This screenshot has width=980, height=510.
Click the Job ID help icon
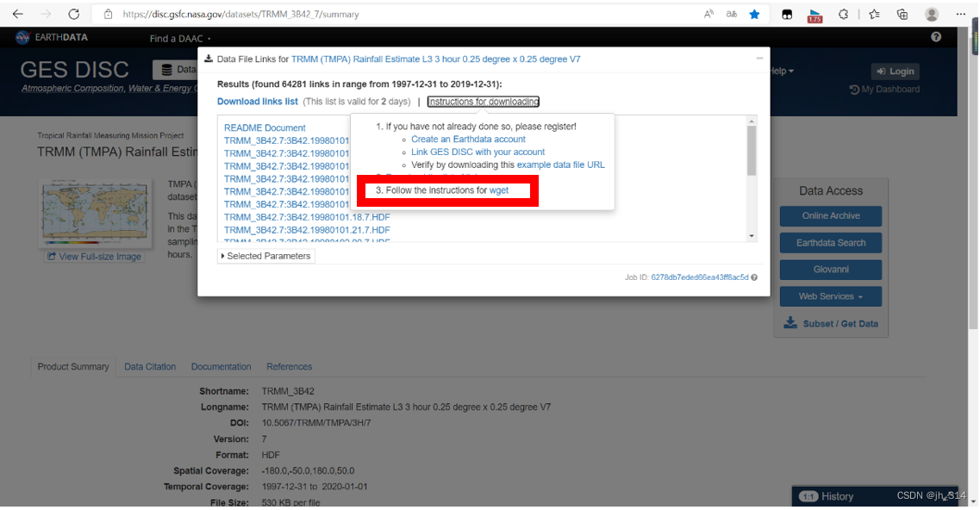click(x=754, y=277)
